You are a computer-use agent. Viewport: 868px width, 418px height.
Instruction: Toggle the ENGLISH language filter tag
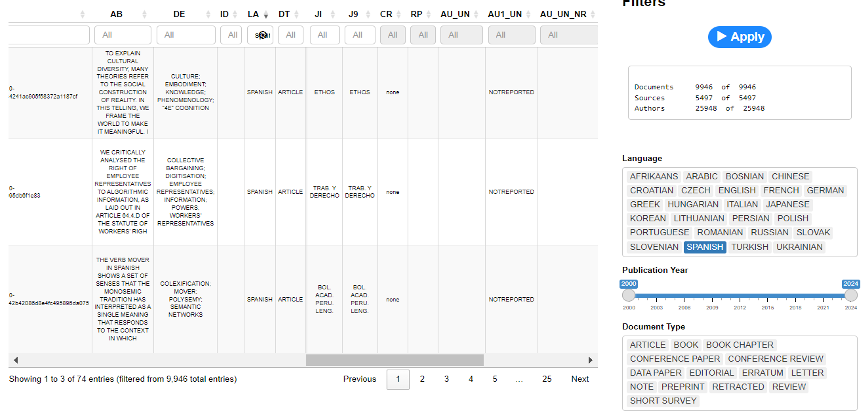tap(736, 190)
